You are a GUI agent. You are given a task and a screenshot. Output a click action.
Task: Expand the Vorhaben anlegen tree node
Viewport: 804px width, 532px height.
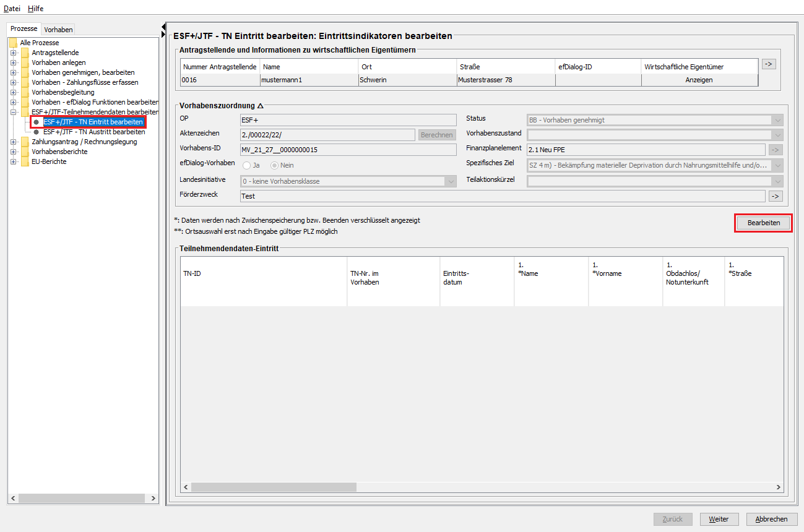point(13,62)
